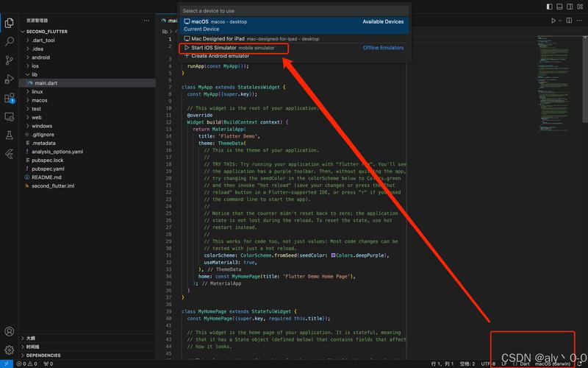This screenshot has height=368, width=588.
Task: Click the lib breadcrumb segment
Action: tap(165, 32)
